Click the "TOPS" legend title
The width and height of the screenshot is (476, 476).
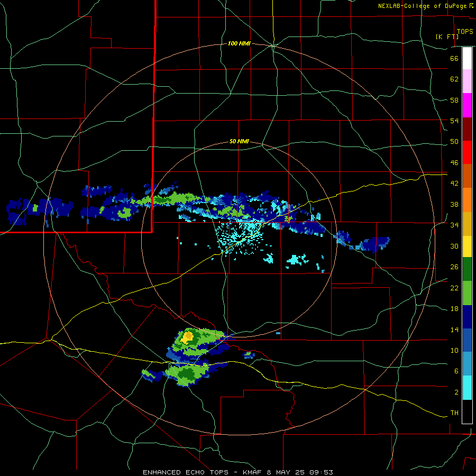[x=465, y=32]
